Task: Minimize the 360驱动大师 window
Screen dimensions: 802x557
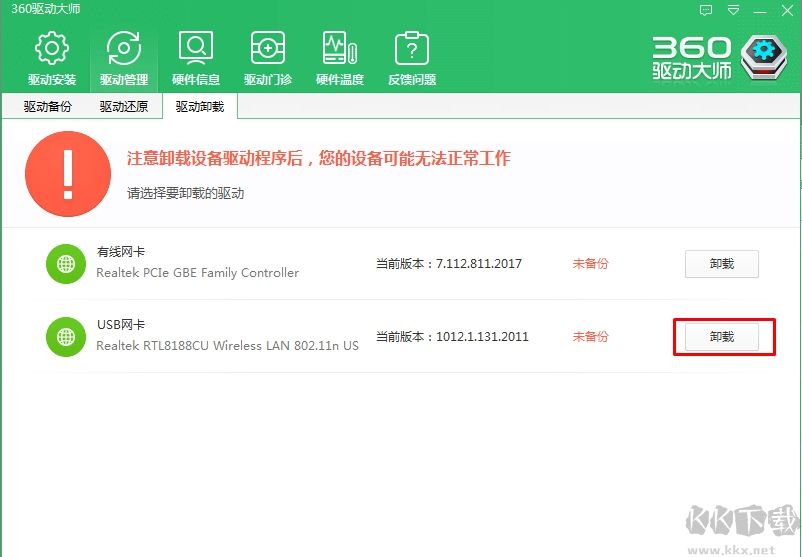Action: click(x=760, y=11)
